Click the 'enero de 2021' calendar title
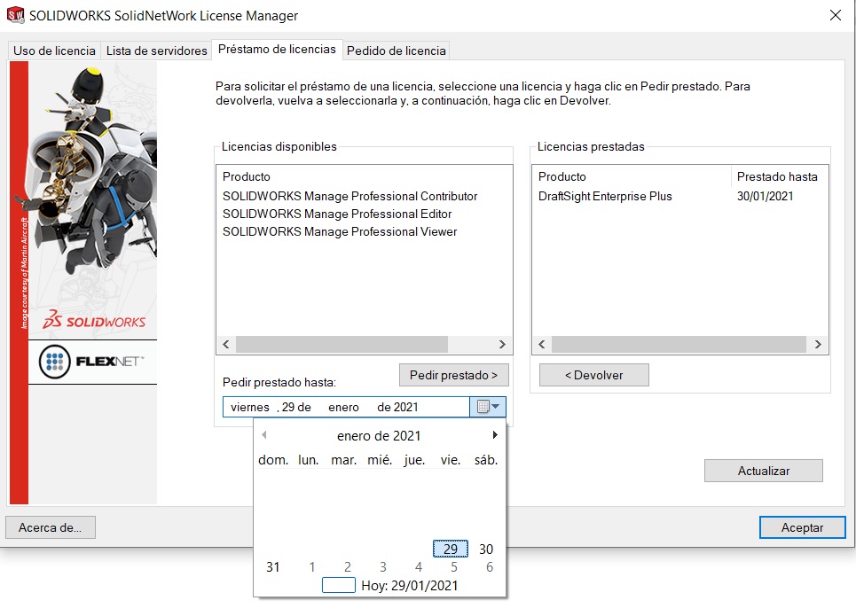 pos(379,436)
